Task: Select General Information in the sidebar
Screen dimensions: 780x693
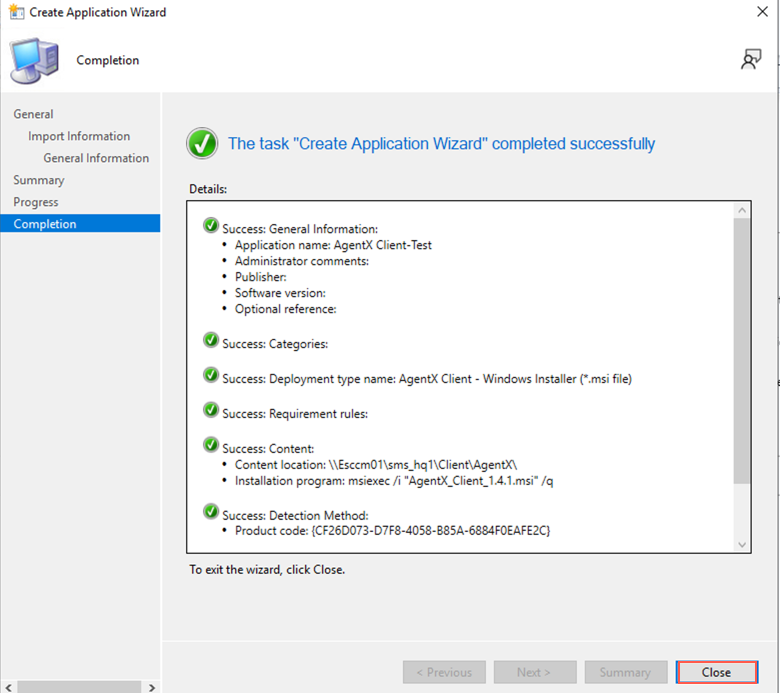Action: 96,158
